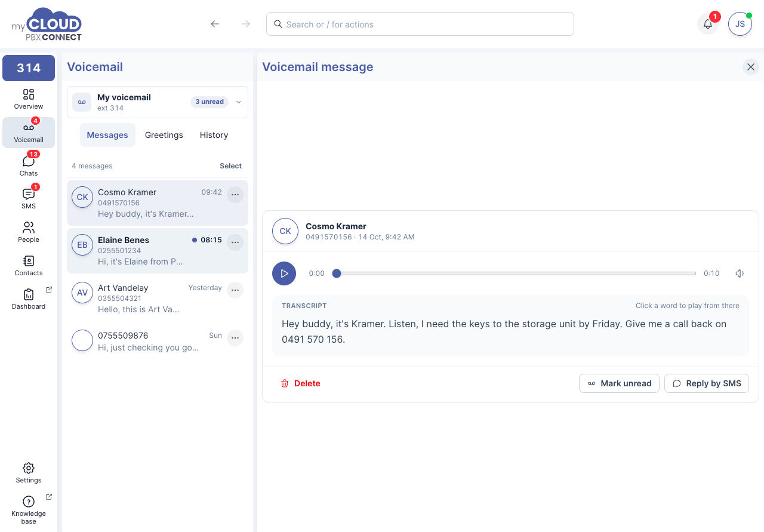Click Select to choose messages
This screenshot has width=764, height=532.
[x=230, y=166]
